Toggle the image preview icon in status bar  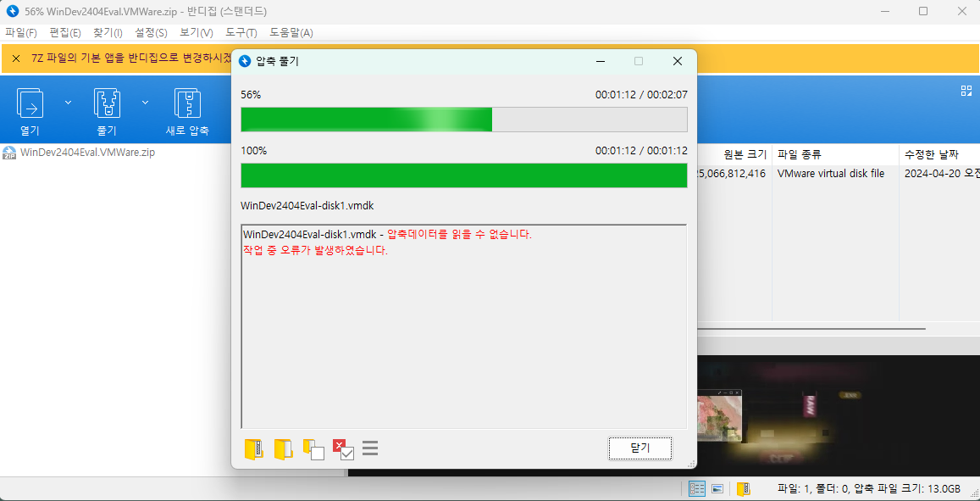coord(717,488)
